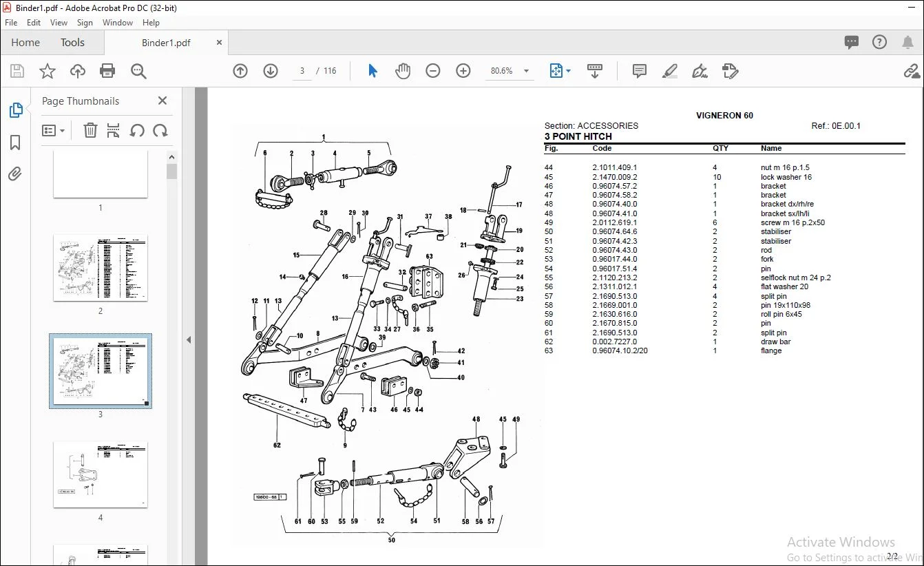Rotate the page counterclockwise
The image size is (924, 566).
click(137, 130)
